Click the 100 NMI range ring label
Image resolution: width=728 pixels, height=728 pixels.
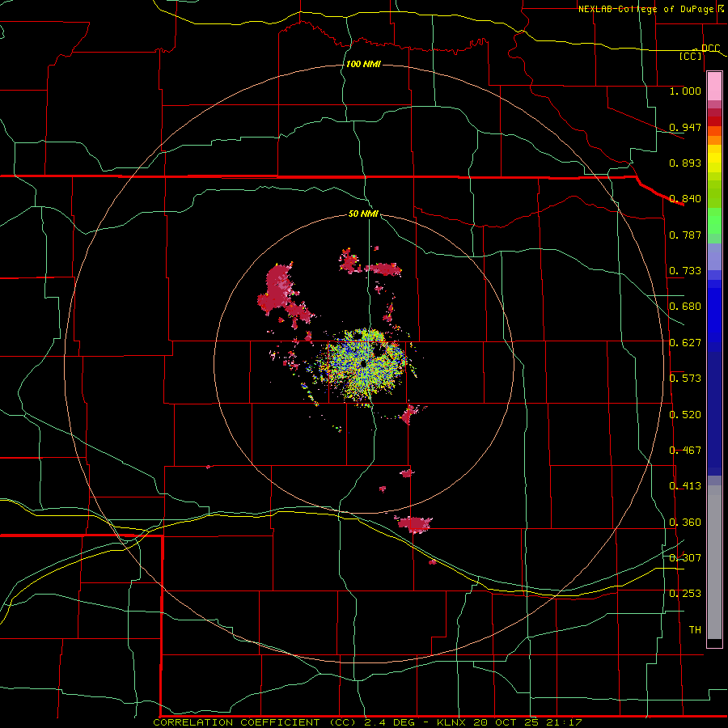[x=363, y=64]
